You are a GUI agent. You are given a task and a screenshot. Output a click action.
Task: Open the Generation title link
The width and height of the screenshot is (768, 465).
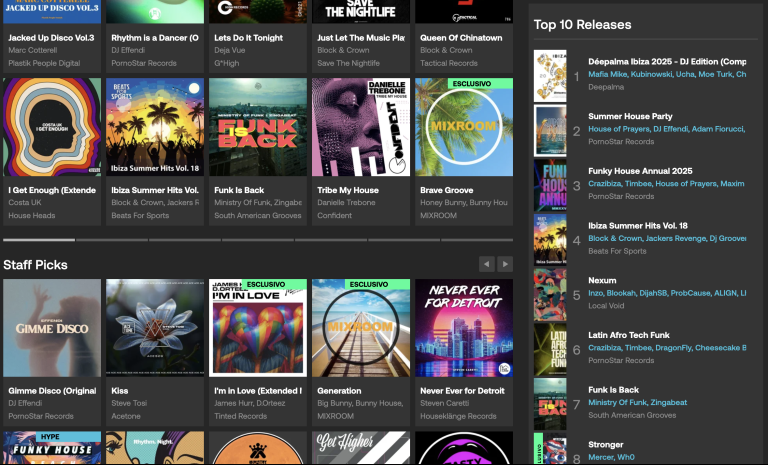coord(339,391)
